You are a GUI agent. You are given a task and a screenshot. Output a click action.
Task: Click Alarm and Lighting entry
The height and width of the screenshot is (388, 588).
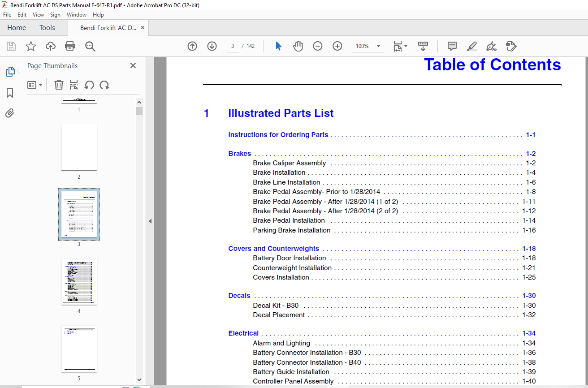[281, 343]
